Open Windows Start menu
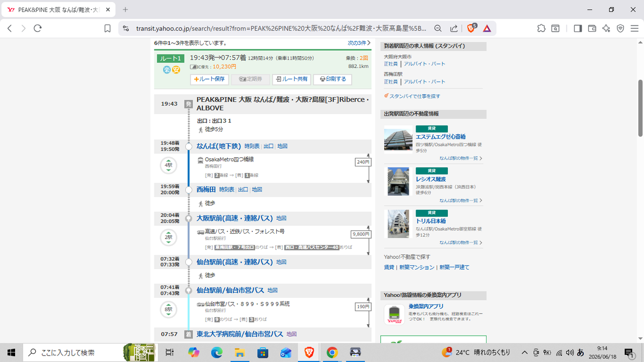This screenshot has width=644, height=362. [x=12, y=352]
